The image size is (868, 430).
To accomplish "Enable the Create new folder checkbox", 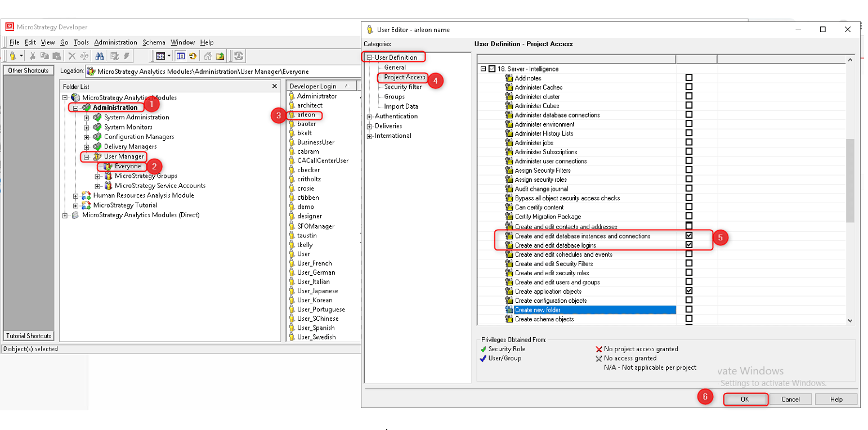I will (688, 310).
